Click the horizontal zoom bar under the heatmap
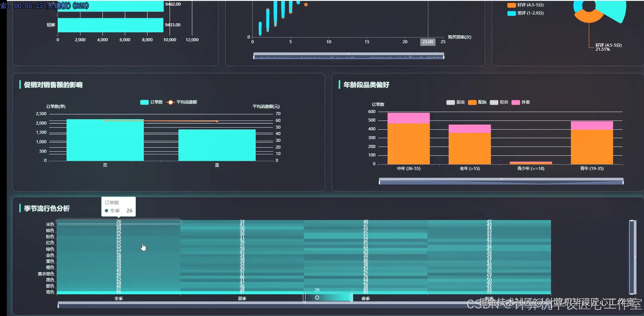 point(304,305)
